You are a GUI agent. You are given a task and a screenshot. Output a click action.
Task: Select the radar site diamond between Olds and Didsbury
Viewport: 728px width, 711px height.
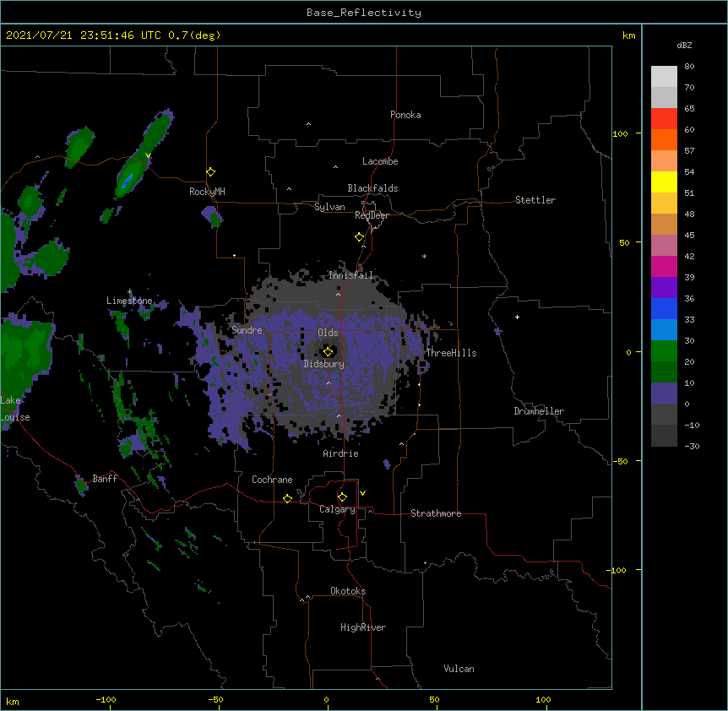328,352
